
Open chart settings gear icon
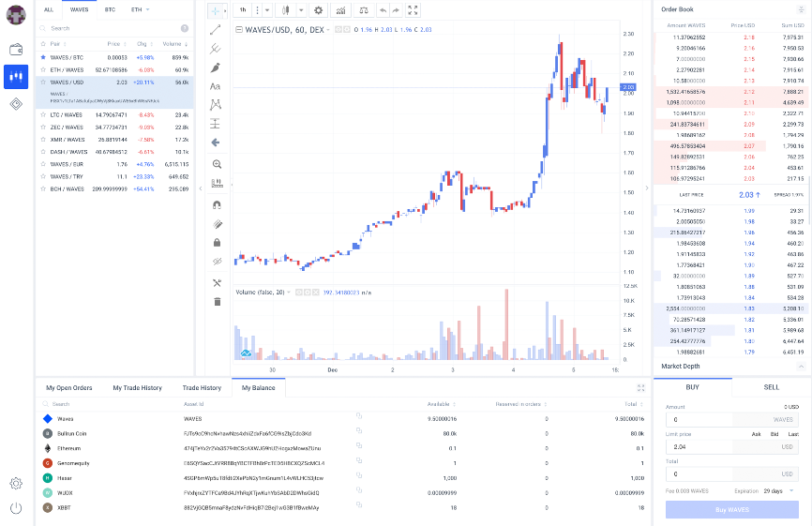point(318,9)
